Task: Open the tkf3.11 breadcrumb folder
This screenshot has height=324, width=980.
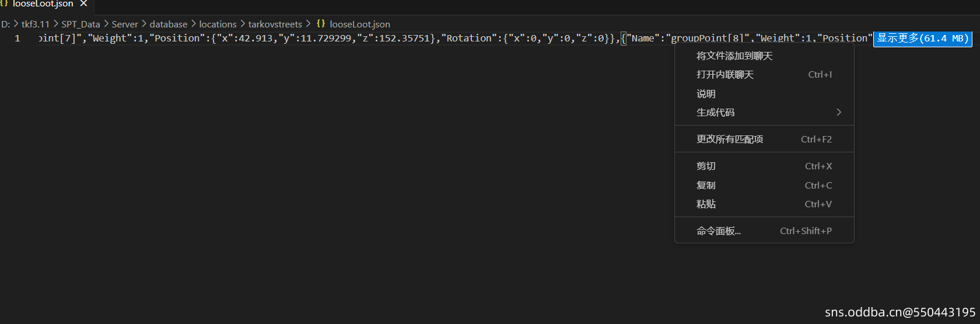Action: tap(36, 24)
